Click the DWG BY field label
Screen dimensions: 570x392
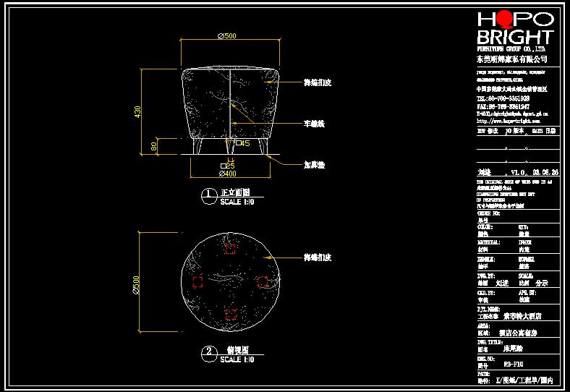(486, 276)
